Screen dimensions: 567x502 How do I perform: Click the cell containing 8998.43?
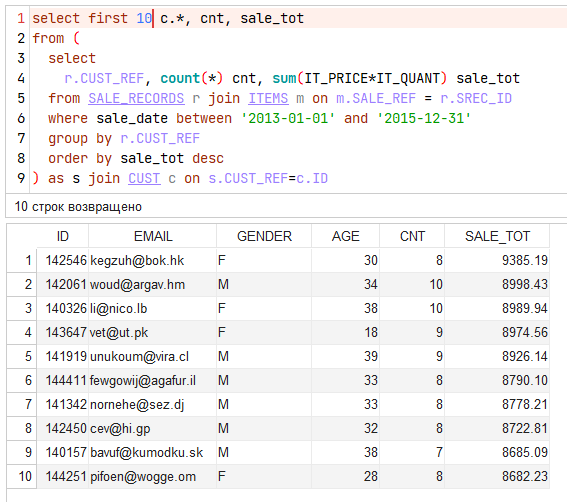pyautogui.click(x=497, y=284)
